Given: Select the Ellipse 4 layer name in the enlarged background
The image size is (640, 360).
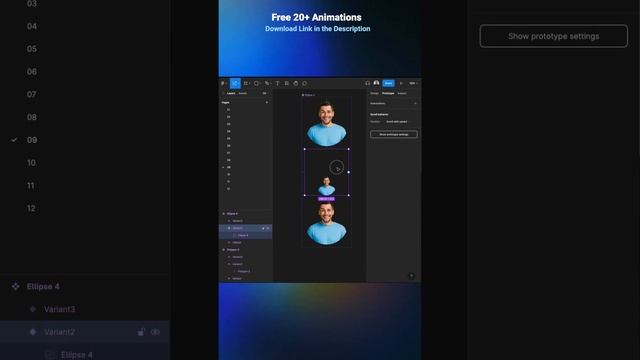Looking at the screenshot, I should [43, 287].
